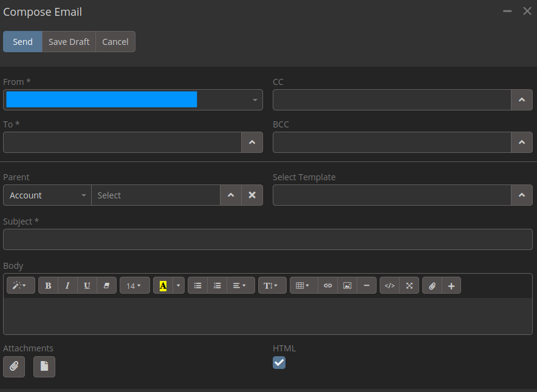537x392 pixels.
Task: Open the From address dropdown
Action: click(132, 100)
